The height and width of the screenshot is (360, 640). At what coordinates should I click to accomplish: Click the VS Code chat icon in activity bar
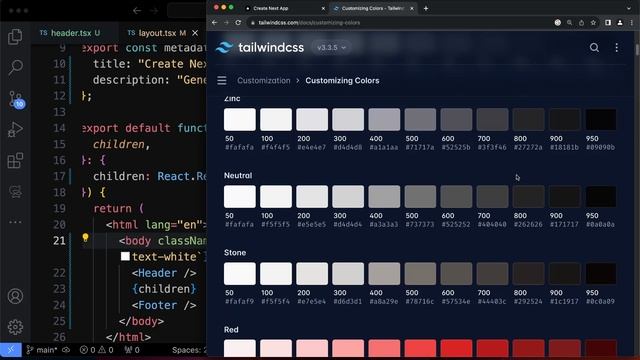click(15, 192)
